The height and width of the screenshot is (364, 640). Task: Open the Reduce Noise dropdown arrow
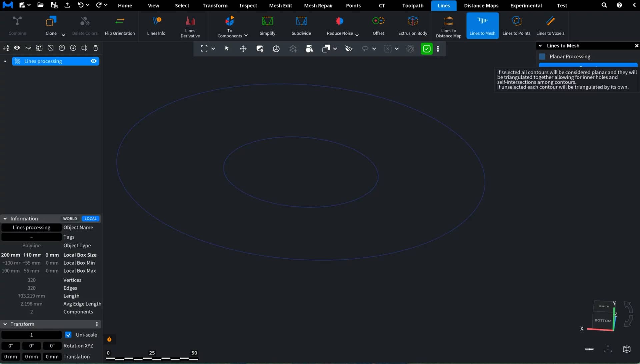357,35
